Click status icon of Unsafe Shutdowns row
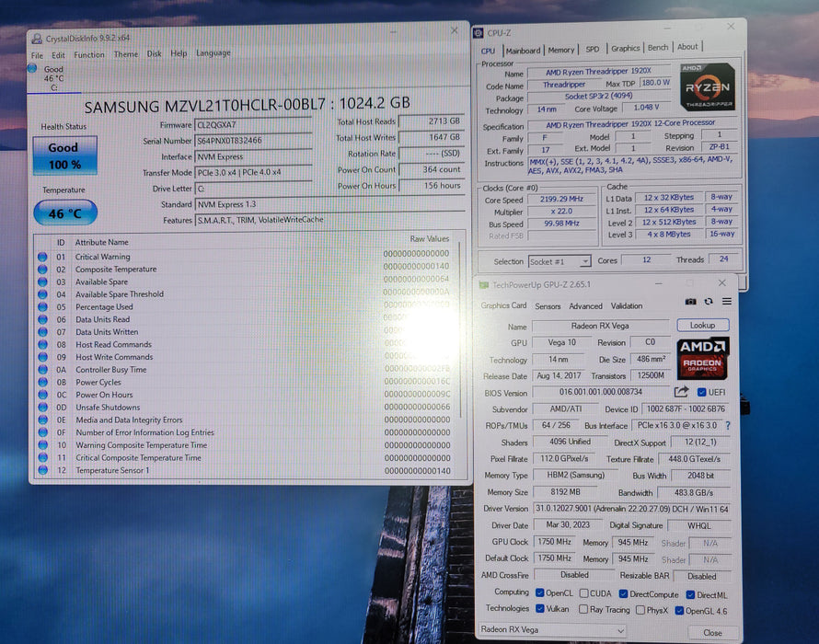 pyautogui.click(x=42, y=408)
